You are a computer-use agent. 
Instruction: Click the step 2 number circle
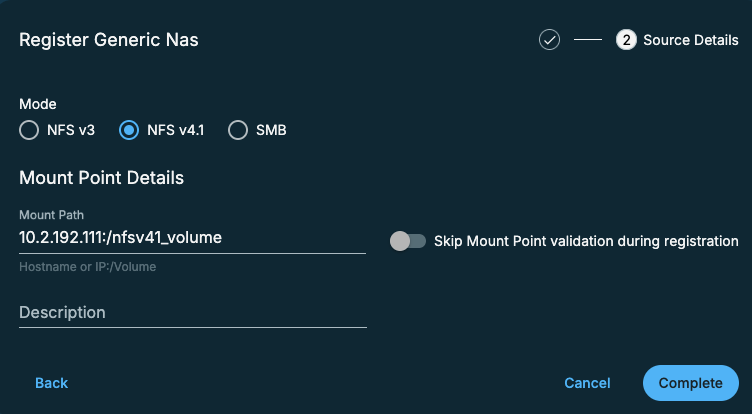point(627,40)
